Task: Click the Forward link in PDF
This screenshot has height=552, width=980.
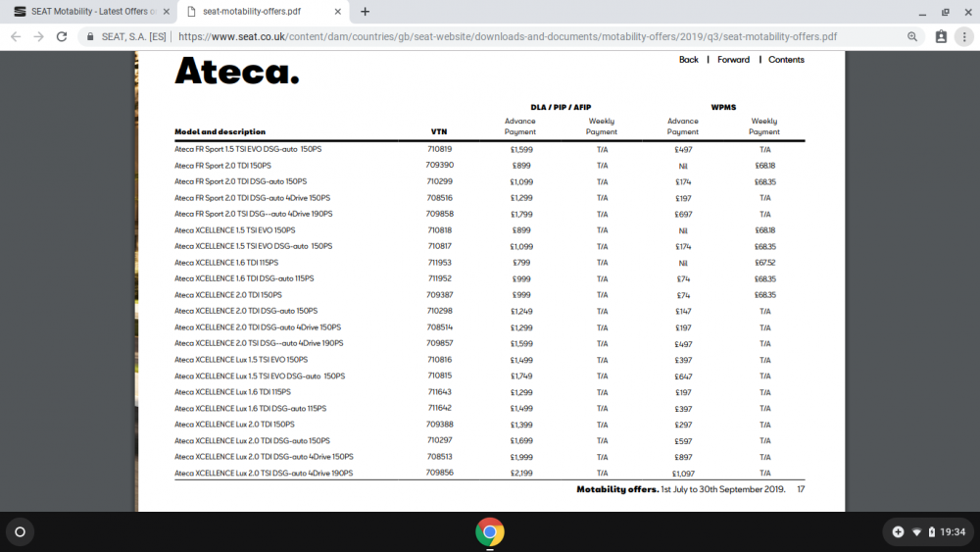Action: (x=733, y=60)
